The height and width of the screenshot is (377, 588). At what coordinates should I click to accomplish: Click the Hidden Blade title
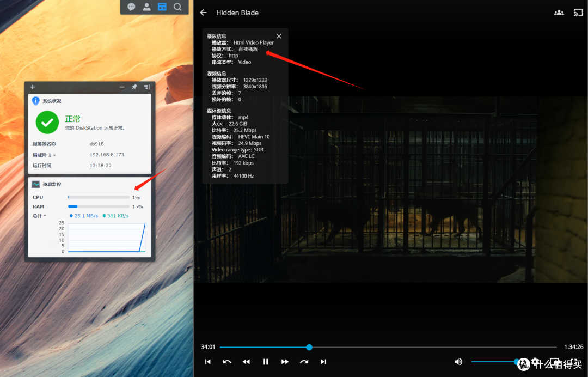[x=237, y=13]
